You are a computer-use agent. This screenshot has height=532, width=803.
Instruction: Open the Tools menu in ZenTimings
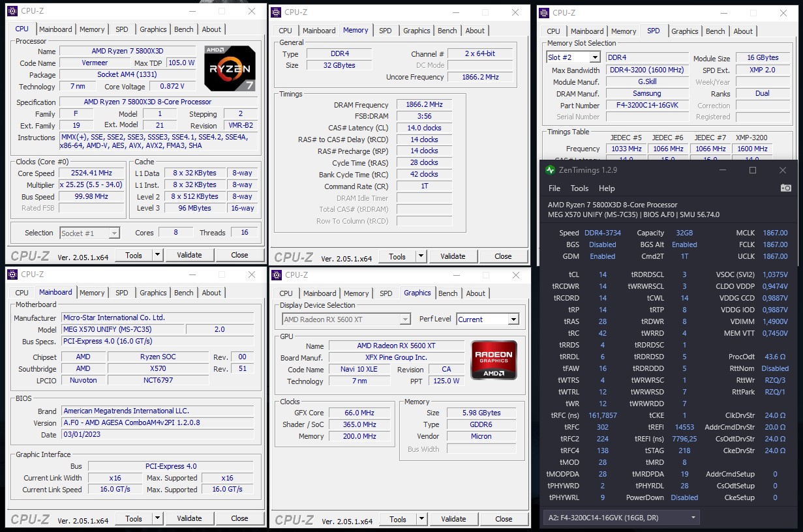(579, 188)
